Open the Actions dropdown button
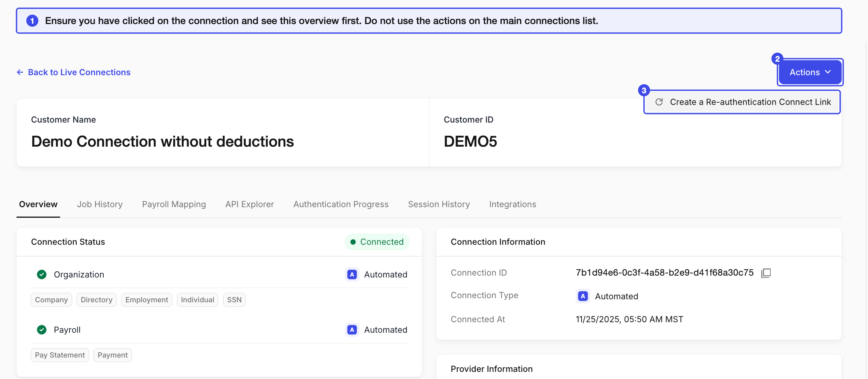The height and width of the screenshot is (379, 868). [810, 72]
